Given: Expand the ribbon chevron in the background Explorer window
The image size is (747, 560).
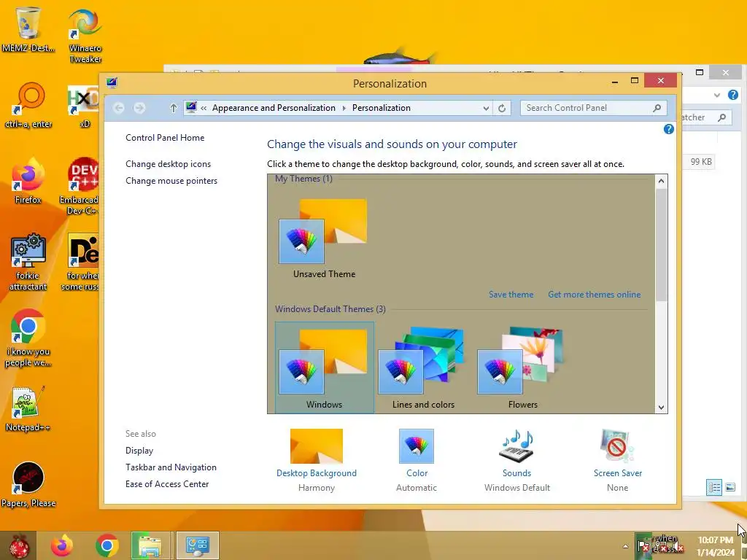Looking at the screenshot, I should pos(717,96).
